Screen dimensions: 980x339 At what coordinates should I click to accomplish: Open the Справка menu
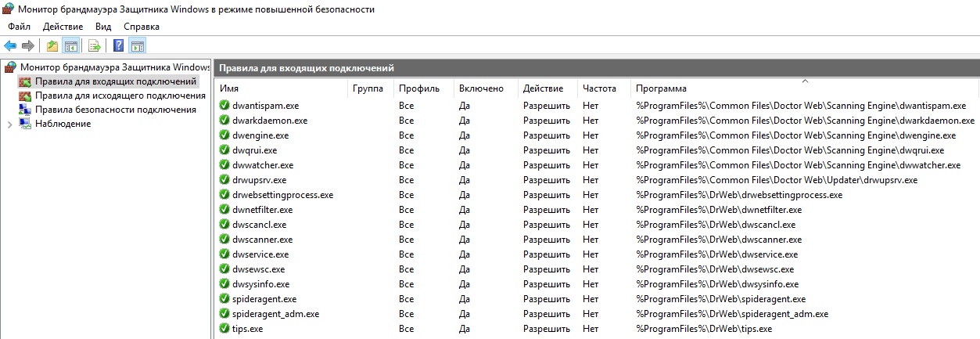click(x=142, y=27)
